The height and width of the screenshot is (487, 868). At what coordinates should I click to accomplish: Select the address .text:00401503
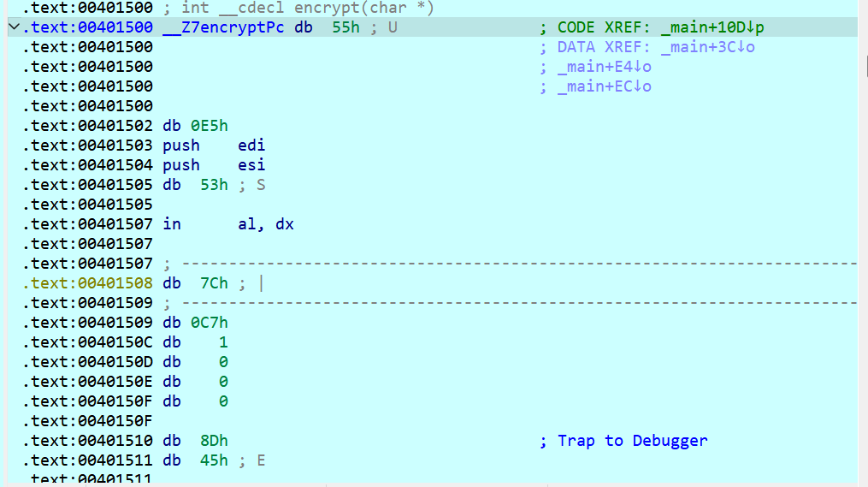pyautogui.click(x=87, y=146)
